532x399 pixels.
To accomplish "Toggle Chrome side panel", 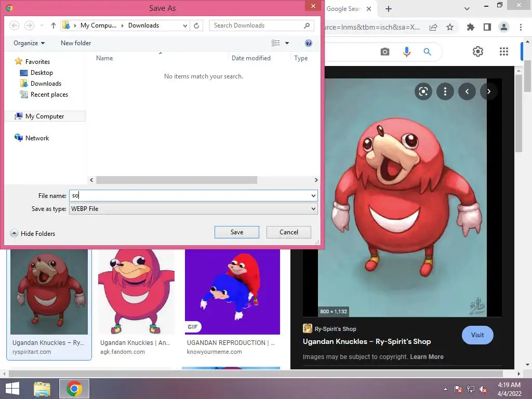I will click(487, 27).
